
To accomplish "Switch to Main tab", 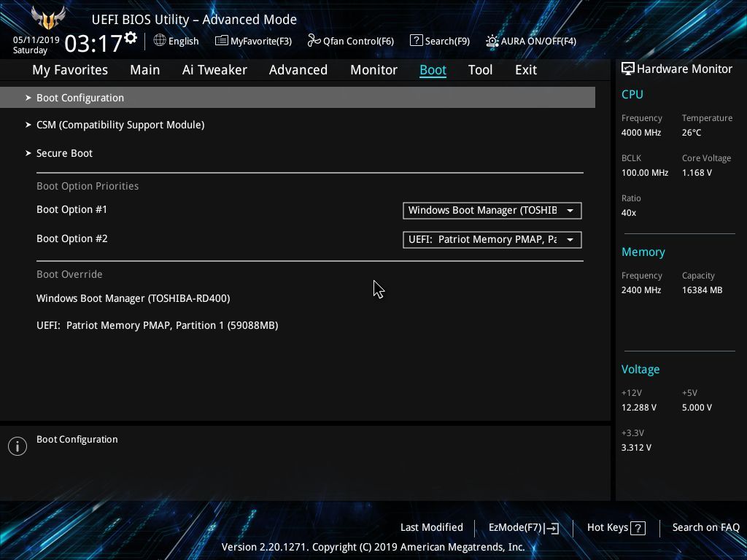I will pyautogui.click(x=145, y=70).
